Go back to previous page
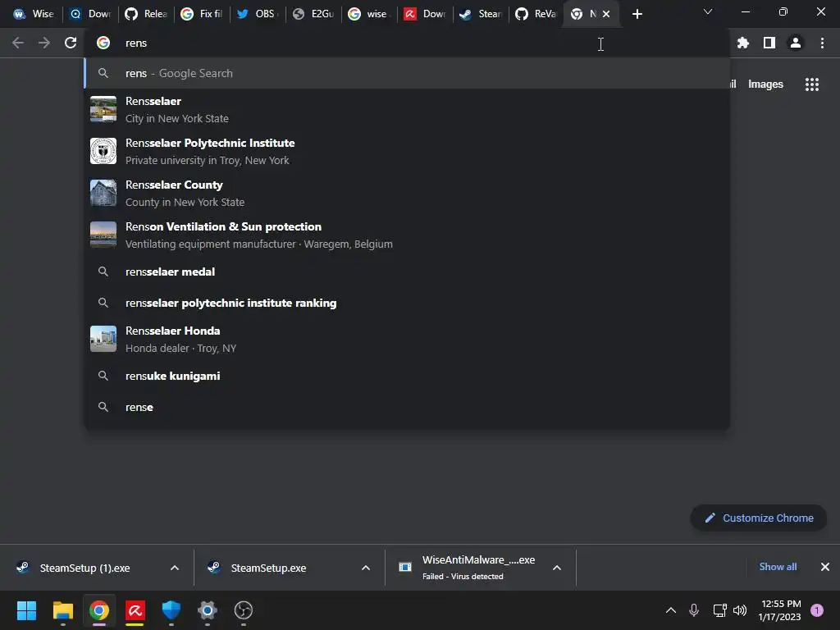 tap(18, 43)
